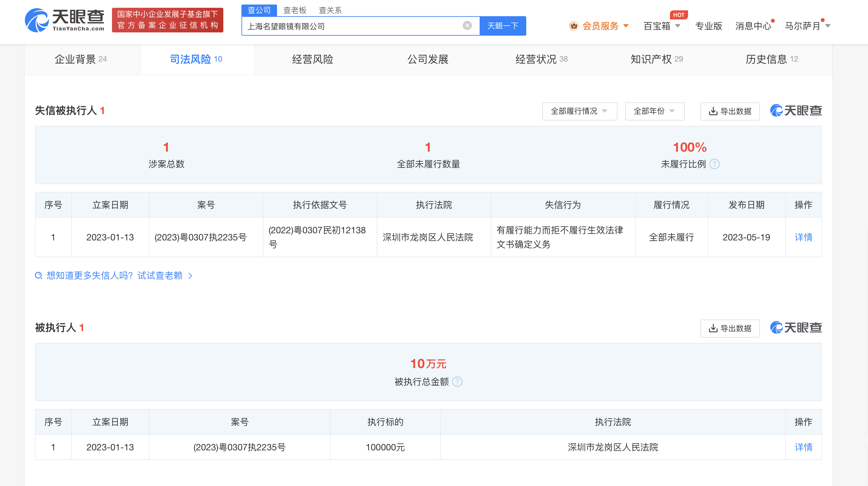This screenshot has height=486, width=868.
Task: Open 详情 link in 被执行人 table row
Action: pos(803,447)
